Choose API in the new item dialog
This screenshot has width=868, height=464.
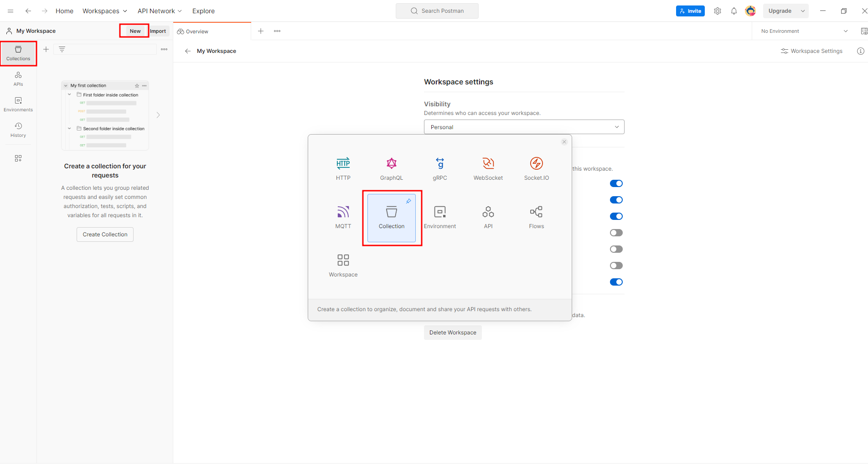488,217
